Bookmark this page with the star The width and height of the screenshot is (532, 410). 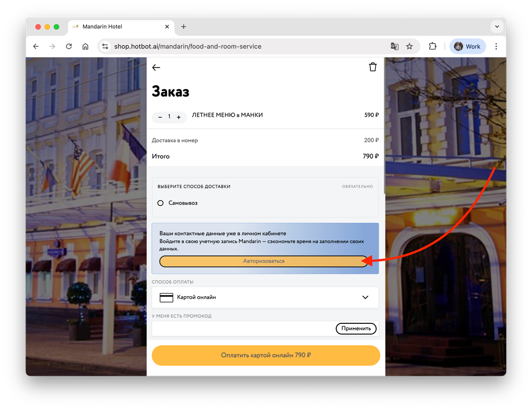click(x=409, y=46)
